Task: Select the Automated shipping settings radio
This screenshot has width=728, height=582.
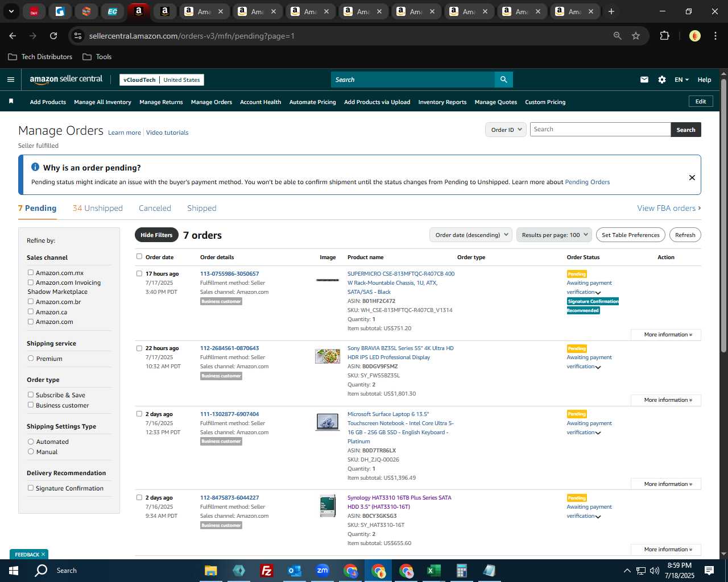Action: (31, 441)
